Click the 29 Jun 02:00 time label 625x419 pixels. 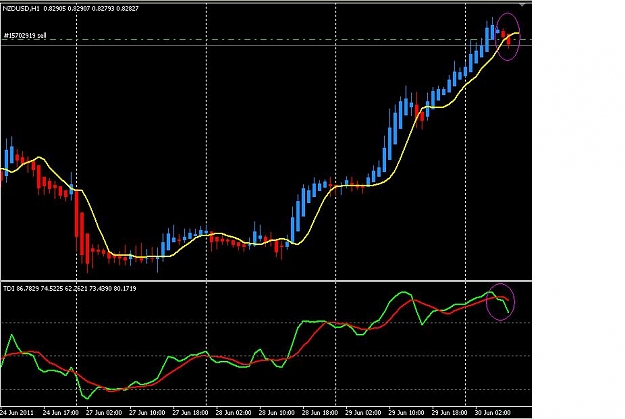point(363,412)
